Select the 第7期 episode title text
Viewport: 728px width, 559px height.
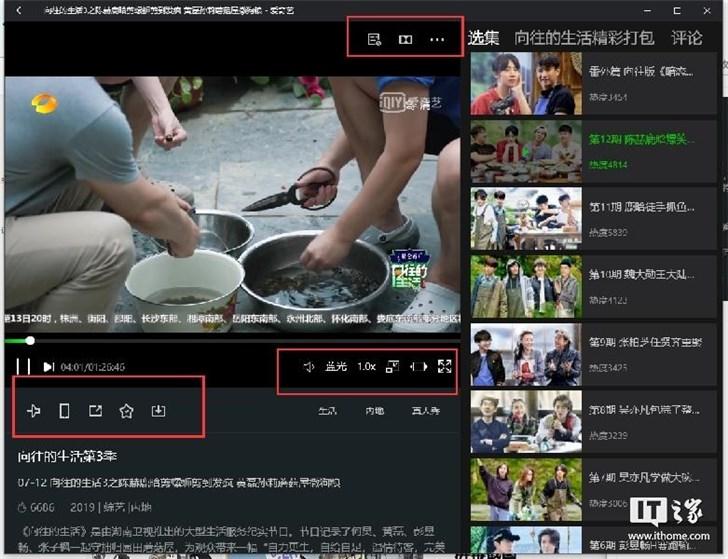pyautogui.click(x=644, y=477)
